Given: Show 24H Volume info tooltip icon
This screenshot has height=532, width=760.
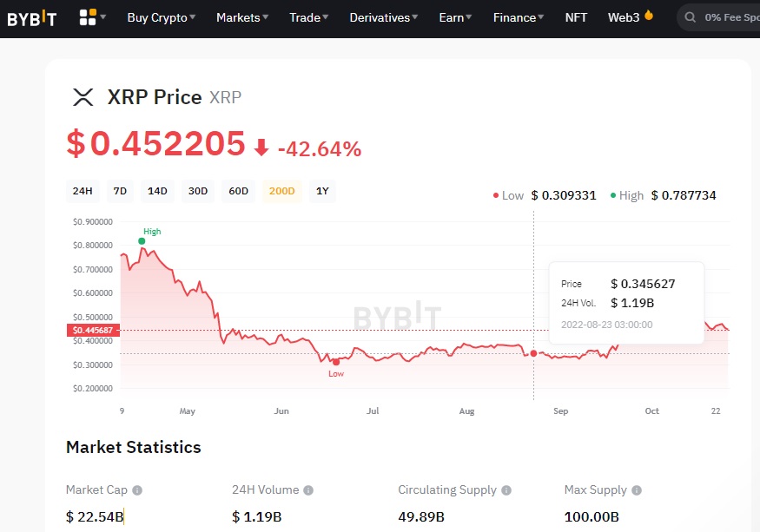Looking at the screenshot, I should 308,490.
